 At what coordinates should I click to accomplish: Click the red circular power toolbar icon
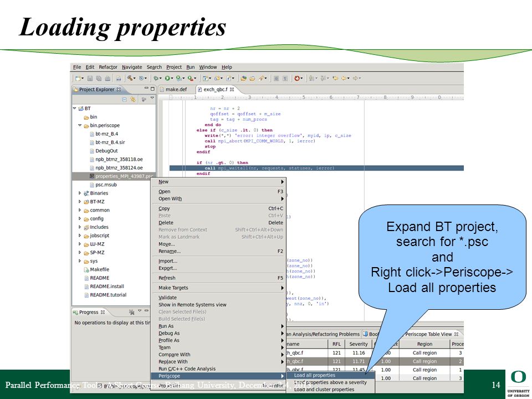tap(297, 78)
